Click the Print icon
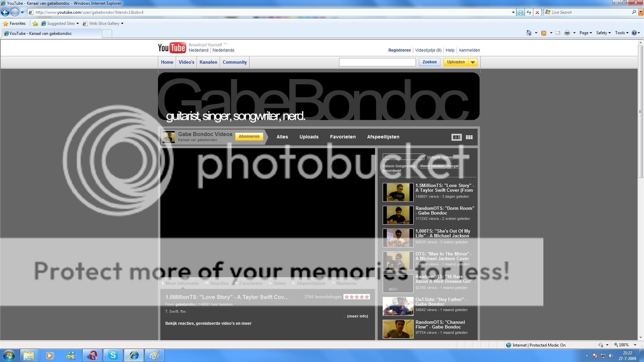The image size is (644, 362). point(567,33)
